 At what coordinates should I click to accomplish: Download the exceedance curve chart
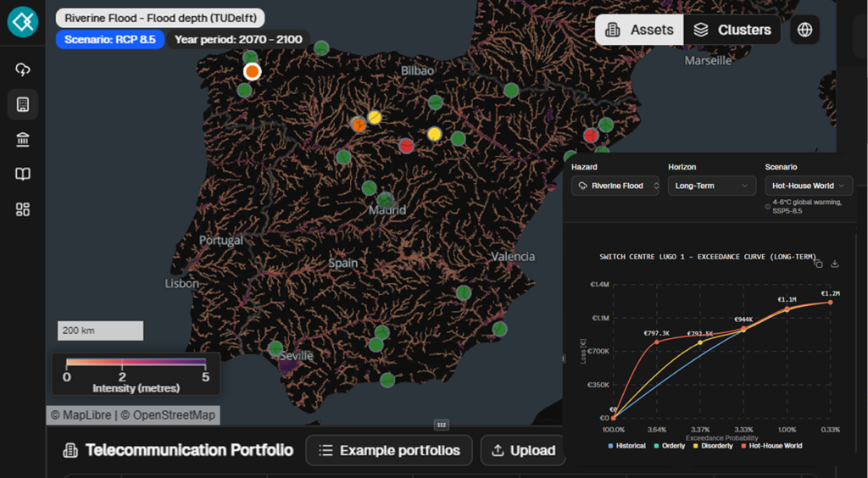click(x=835, y=264)
